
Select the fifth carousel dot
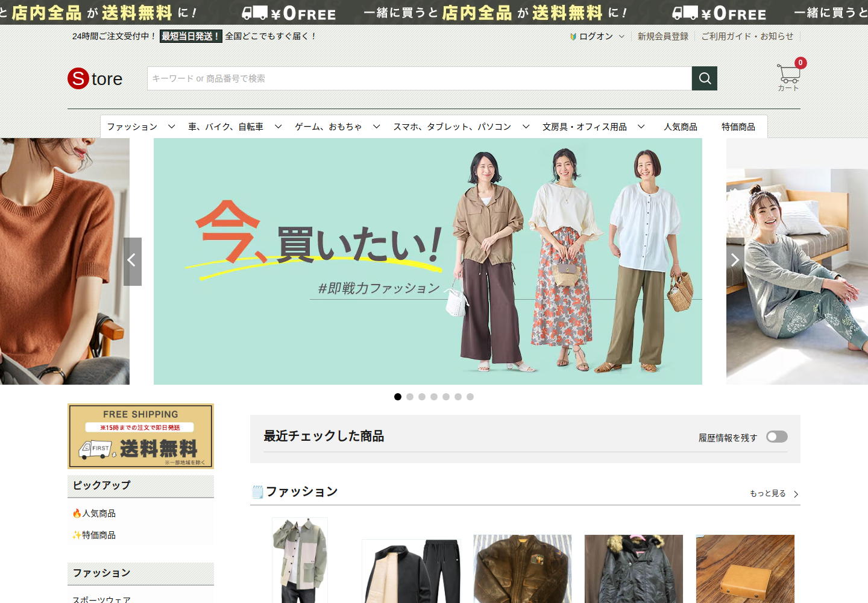(446, 397)
